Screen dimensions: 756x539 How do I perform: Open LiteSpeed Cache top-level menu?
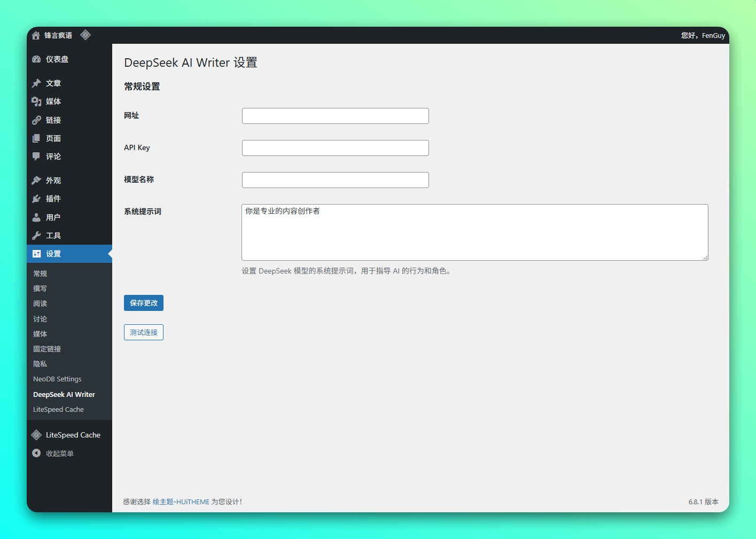(69, 435)
